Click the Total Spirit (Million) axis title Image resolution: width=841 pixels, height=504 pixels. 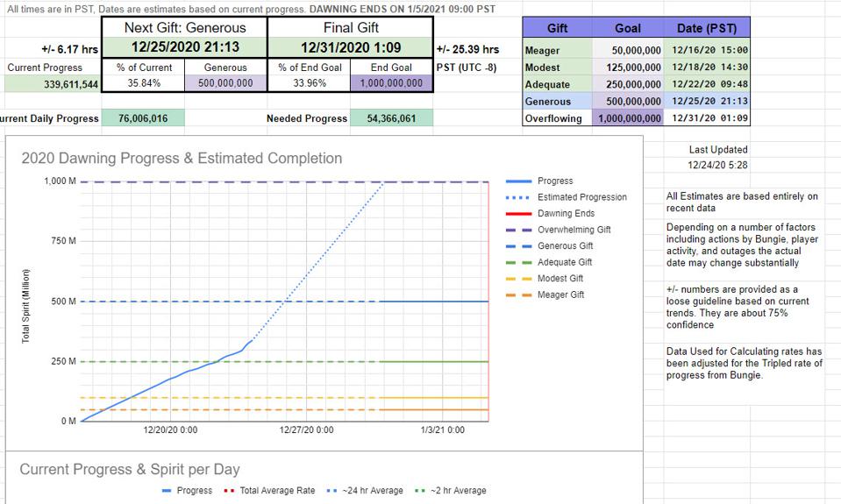tap(25, 306)
